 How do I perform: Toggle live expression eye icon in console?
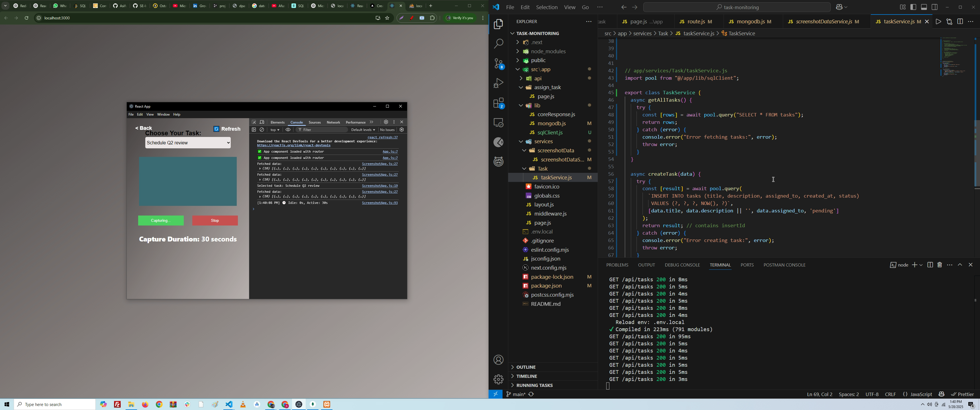point(288,130)
